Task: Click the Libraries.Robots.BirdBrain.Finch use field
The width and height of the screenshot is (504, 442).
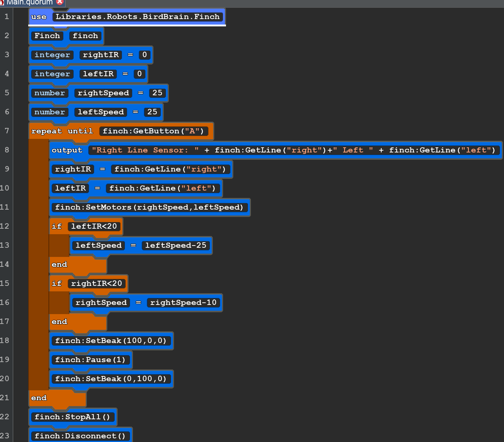Action: (x=137, y=17)
